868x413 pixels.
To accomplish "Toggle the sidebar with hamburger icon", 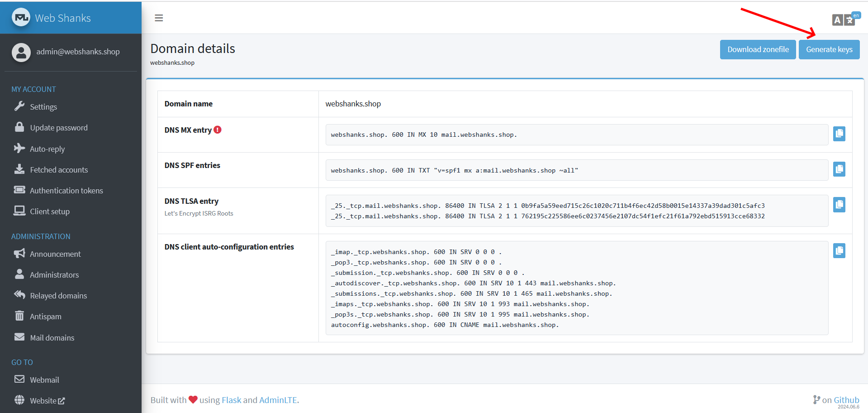I will pos(159,18).
